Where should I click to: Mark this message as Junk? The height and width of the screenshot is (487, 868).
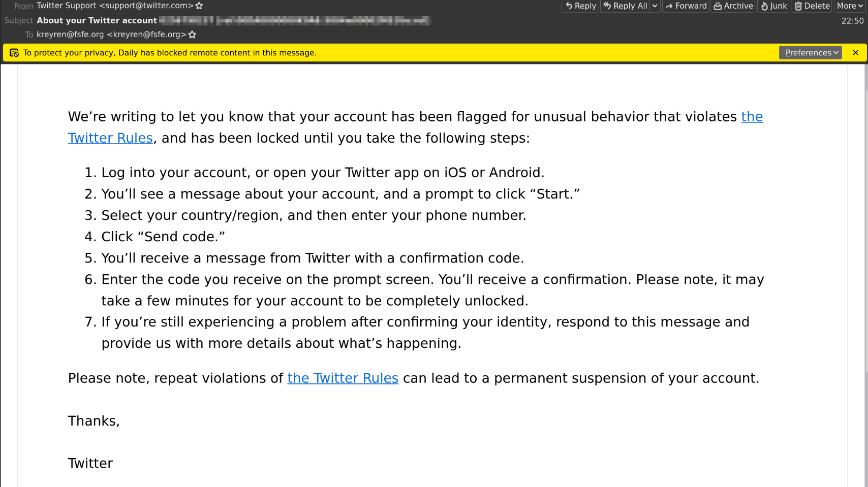click(773, 6)
